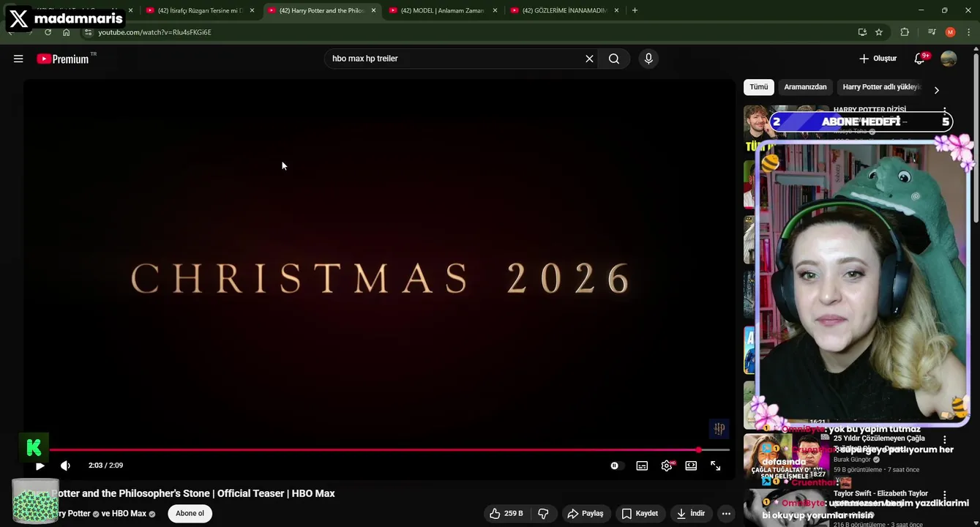Image resolution: width=980 pixels, height=527 pixels.
Task: Open Chrome three-dot menu
Action: point(969,32)
